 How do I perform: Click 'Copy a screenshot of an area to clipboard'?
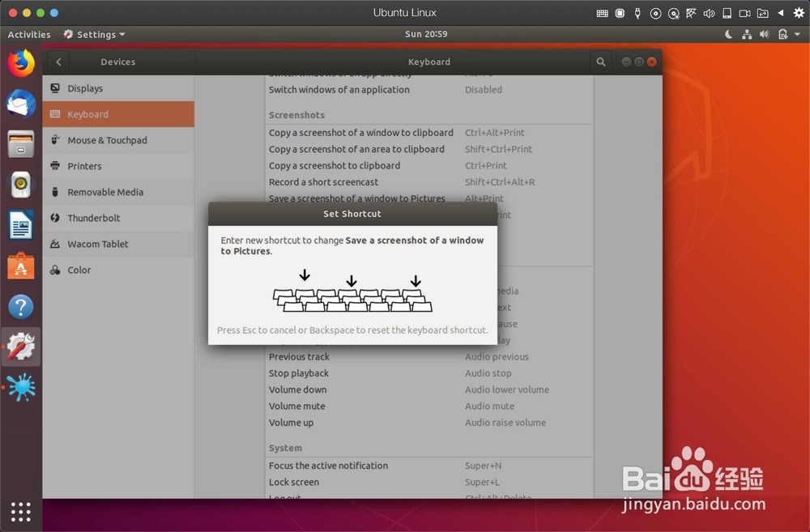tap(429, 149)
